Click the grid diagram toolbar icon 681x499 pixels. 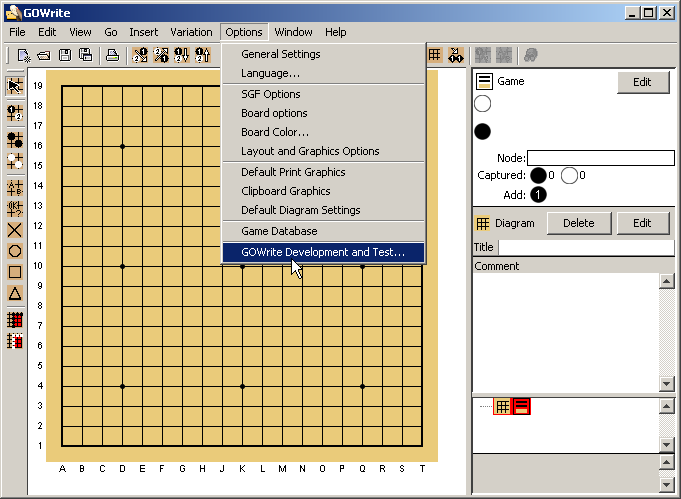434,55
